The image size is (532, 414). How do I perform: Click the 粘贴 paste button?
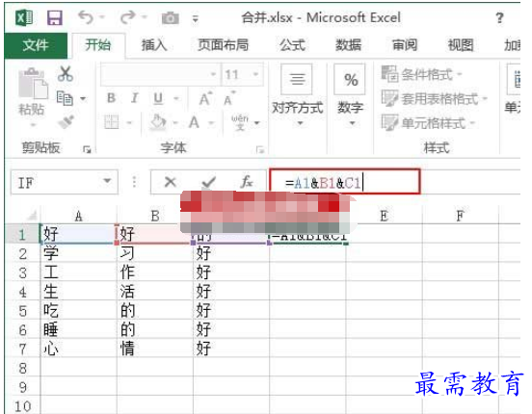click(32, 95)
